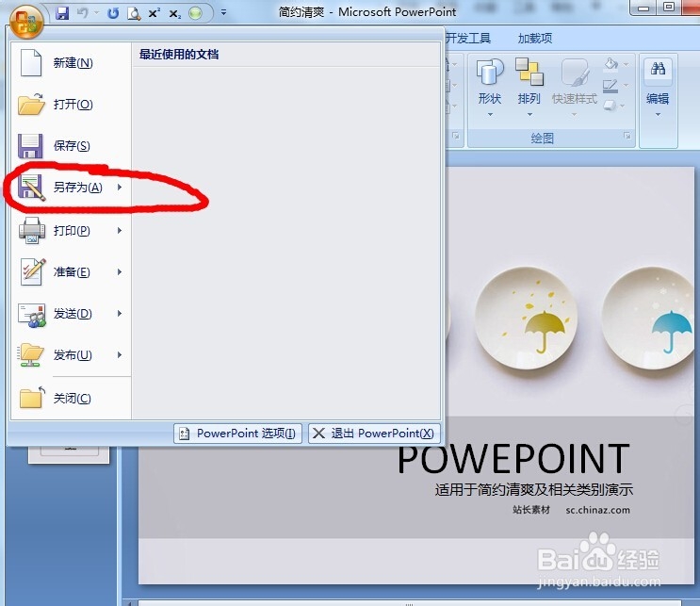Apply Subscript from quick access toolbar

[175, 13]
